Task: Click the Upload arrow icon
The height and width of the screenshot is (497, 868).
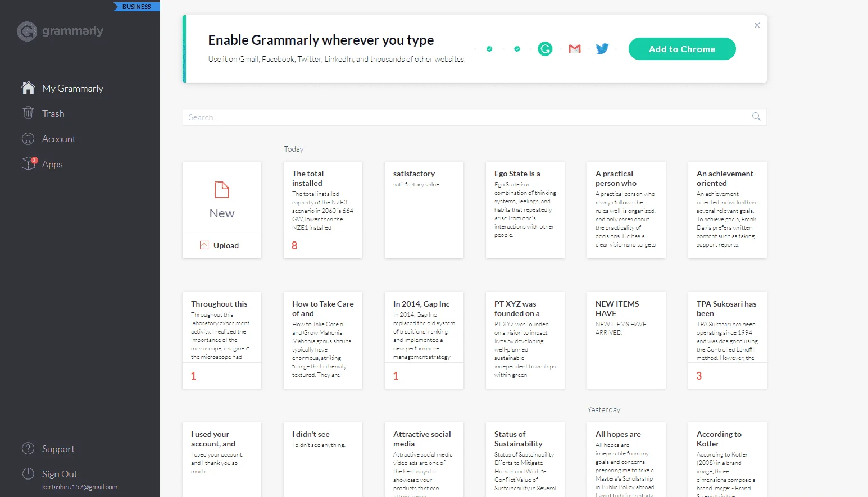Action: (204, 245)
